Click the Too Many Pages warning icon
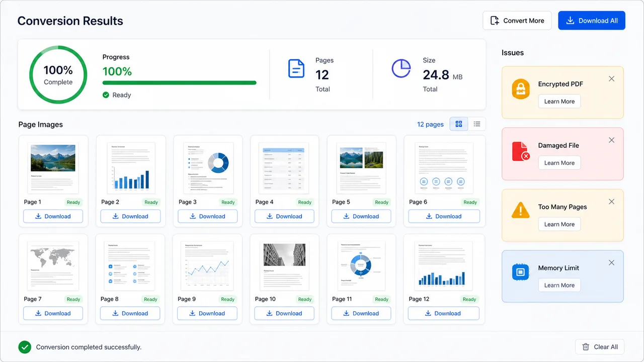 pyautogui.click(x=521, y=210)
